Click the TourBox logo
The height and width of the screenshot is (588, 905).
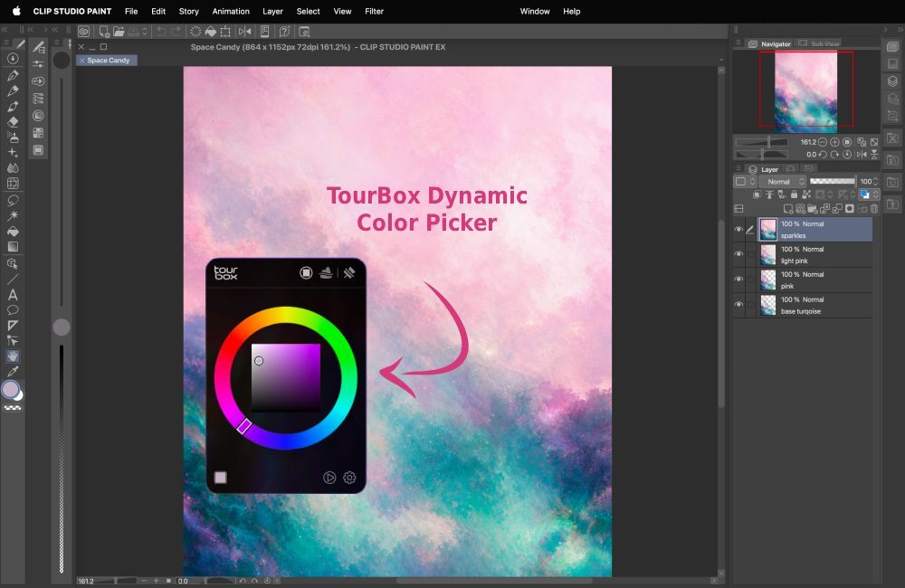pyautogui.click(x=225, y=272)
